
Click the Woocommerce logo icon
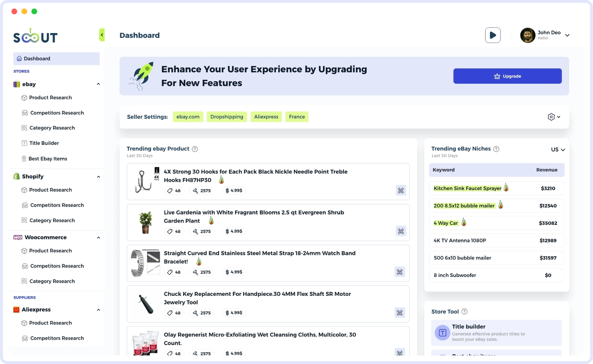point(18,237)
